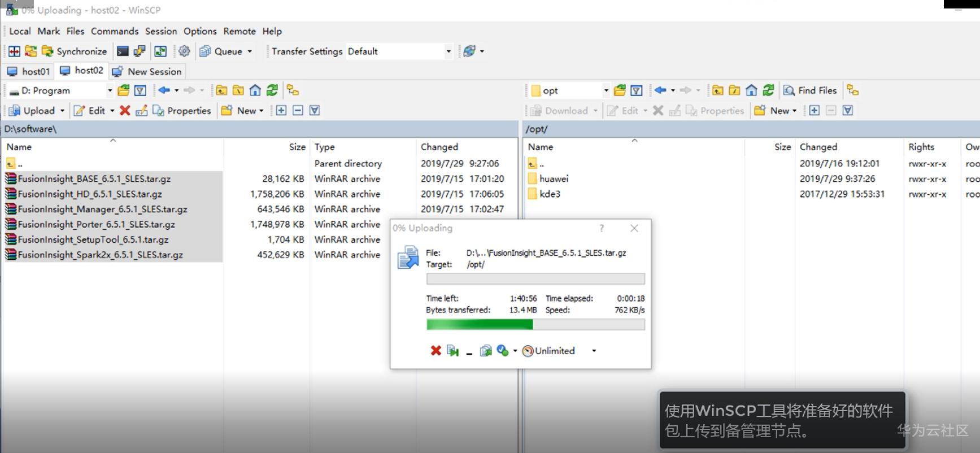Refresh the local D:\software\ panel
This screenshot has width=980, height=453.
point(272,90)
